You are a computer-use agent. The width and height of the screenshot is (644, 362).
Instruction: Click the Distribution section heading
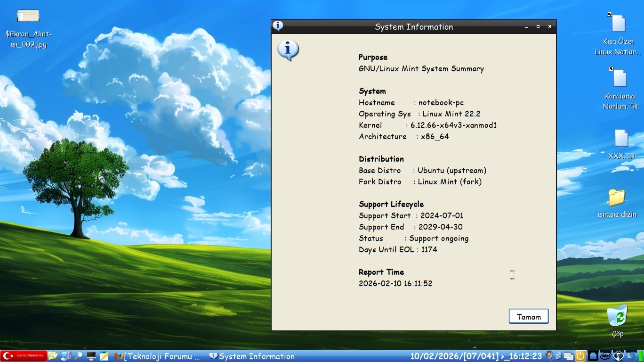(x=381, y=159)
